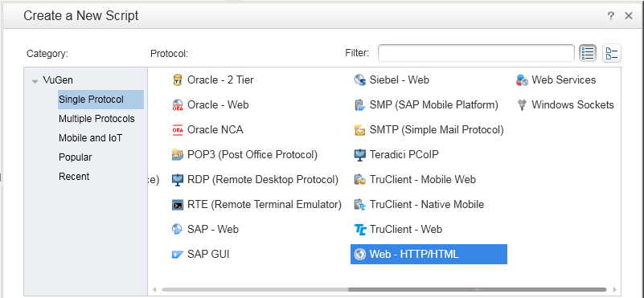Switch to tree view layout

pyautogui.click(x=612, y=53)
